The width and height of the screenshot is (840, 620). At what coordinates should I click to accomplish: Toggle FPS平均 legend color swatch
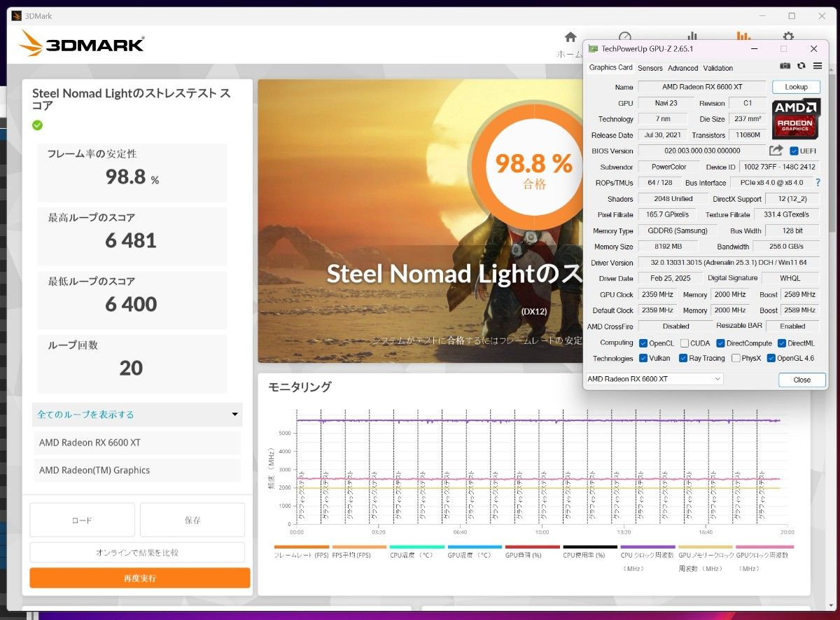[x=359, y=546]
